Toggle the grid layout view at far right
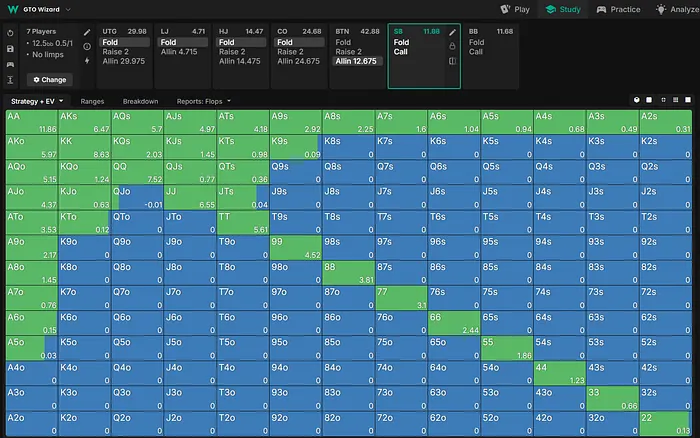Image resolution: width=700 pixels, height=438 pixels. coord(689,101)
